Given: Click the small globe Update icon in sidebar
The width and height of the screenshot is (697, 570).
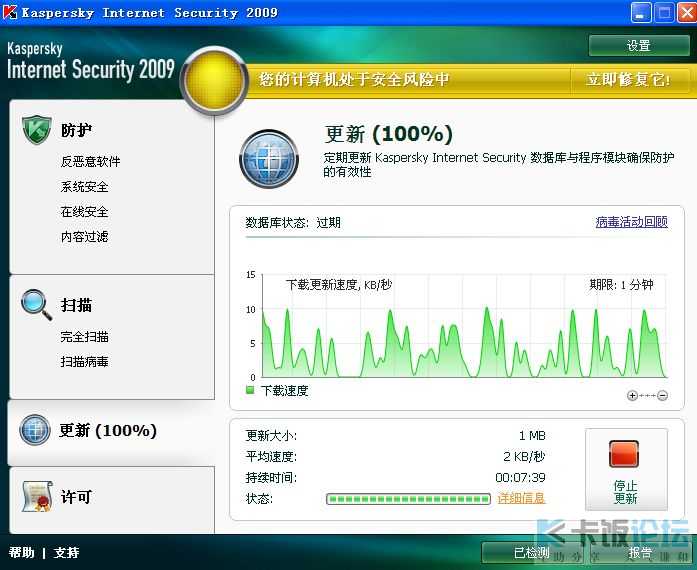Looking at the screenshot, I should tap(35, 430).
